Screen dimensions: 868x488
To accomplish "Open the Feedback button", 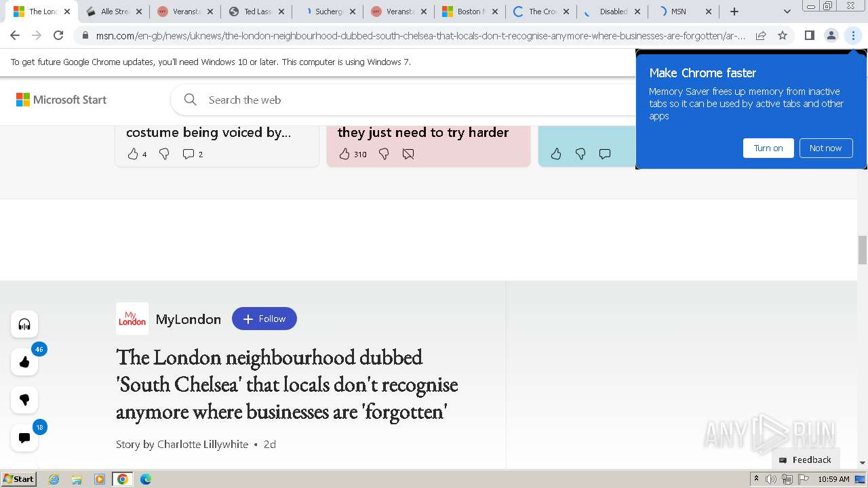I will pos(806,460).
